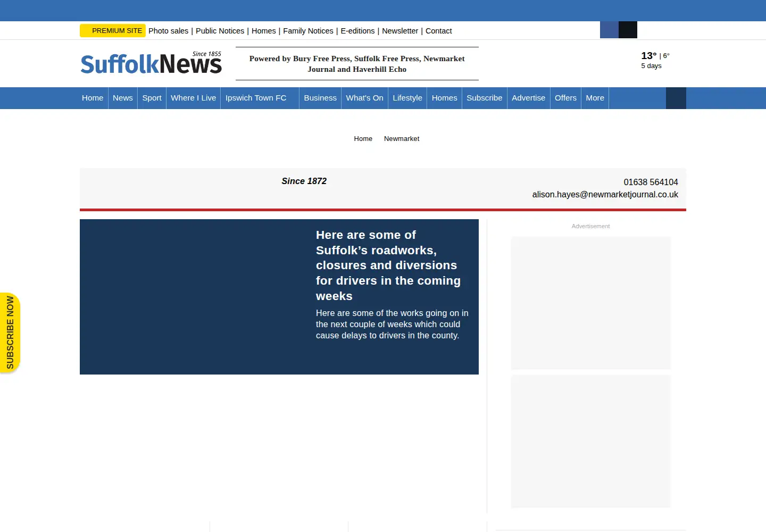Click the roadworks article summary text

tap(392, 325)
